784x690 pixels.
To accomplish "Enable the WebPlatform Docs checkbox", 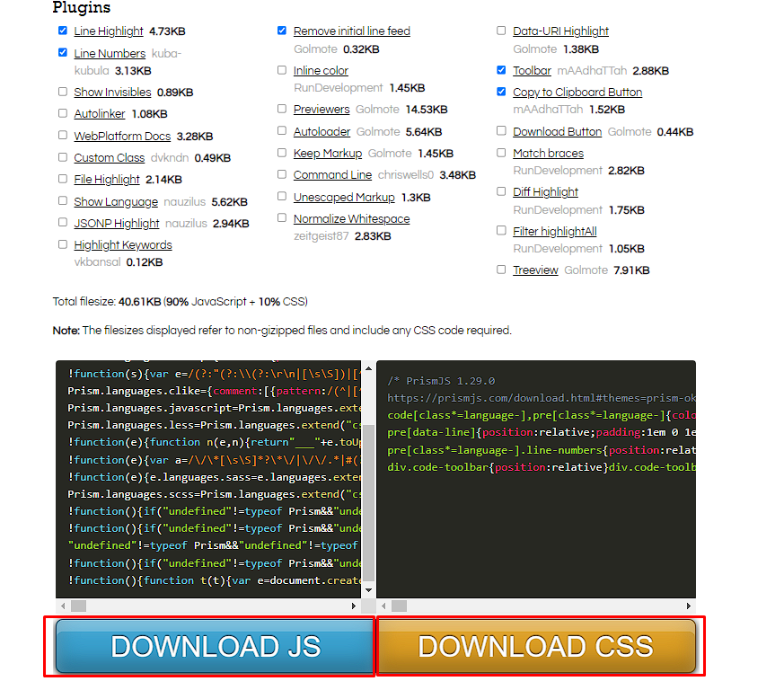I will point(63,135).
